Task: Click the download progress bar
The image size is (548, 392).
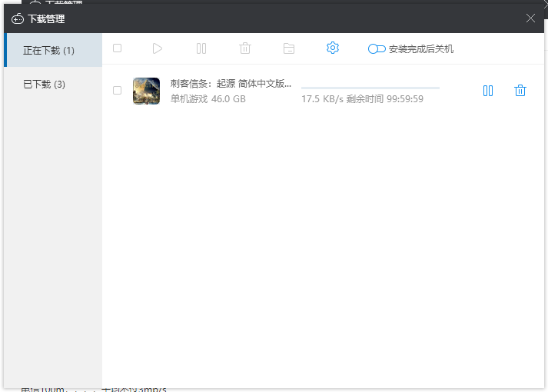Action: coord(370,88)
